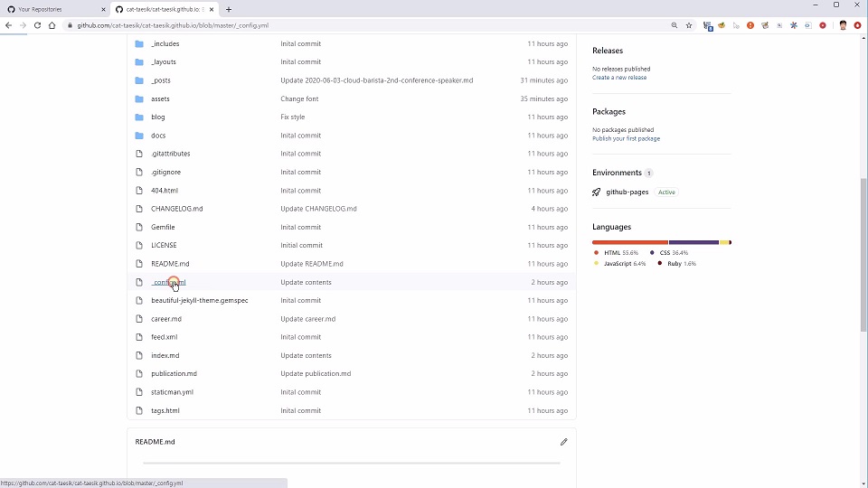The width and height of the screenshot is (868, 488).
Task: Bookmark this page with the star icon
Action: click(x=689, y=25)
